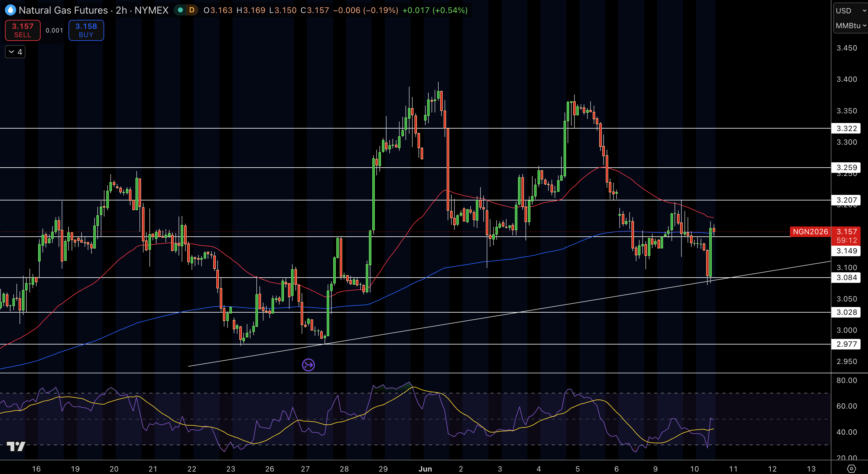Click the 59:12 bar countdown timer
The height and width of the screenshot is (474, 868).
(x=846, y=240)
